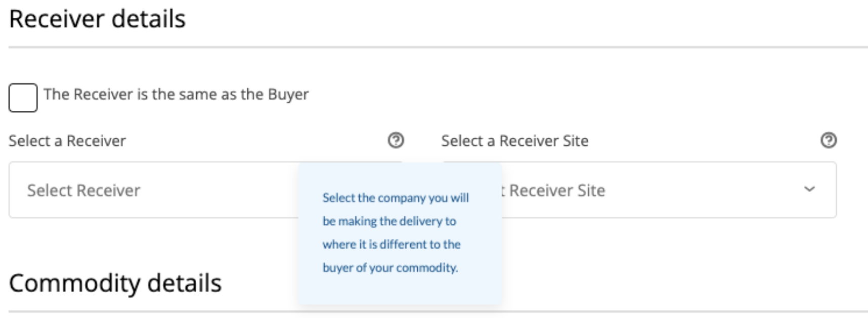The image size is (868, 318).
Task: Click the 'Receiver details' section heading
Action: click(x=97, y=19)
